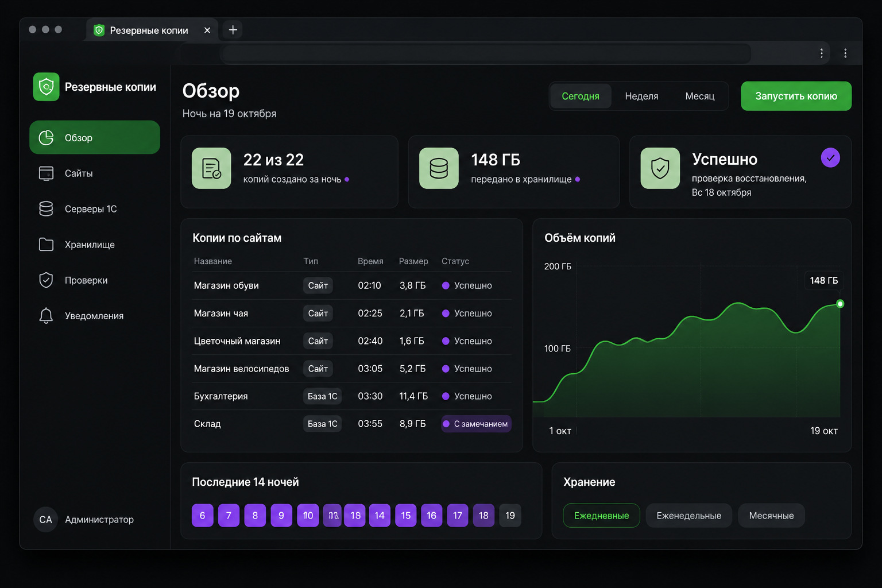Select night 9 in Последние 14 ночей
The height and width of the screenshot is (588, 882).
[x=281, y=516]
